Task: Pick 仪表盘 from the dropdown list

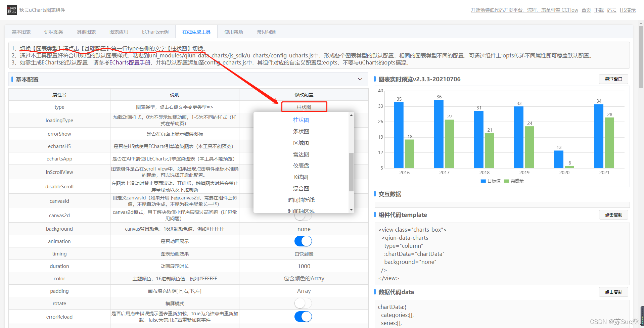Action: tap(301, 166)
